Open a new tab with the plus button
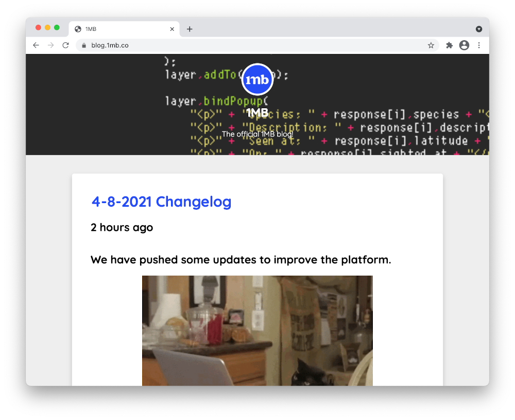Viewport: 515px width, 420px height. pos(190,29)
